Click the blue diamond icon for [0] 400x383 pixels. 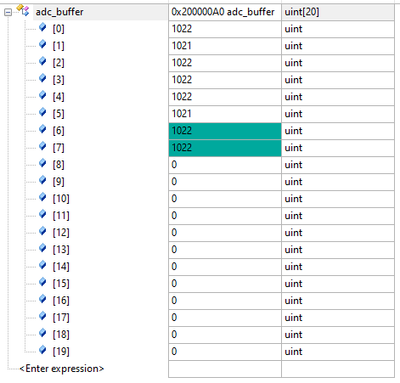43,27
